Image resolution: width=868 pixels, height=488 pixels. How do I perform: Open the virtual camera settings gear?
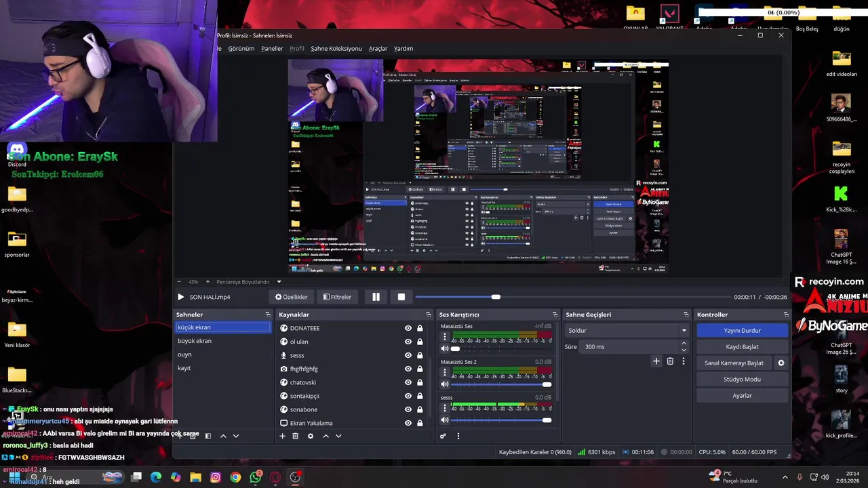click(781, 363)
